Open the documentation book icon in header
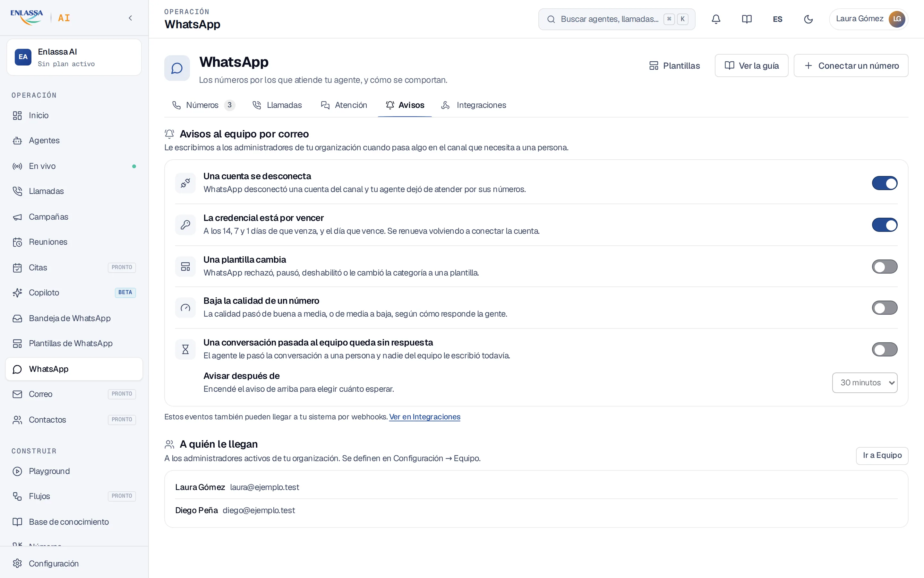This screenshot has height=578, width=924. point(747,19)
